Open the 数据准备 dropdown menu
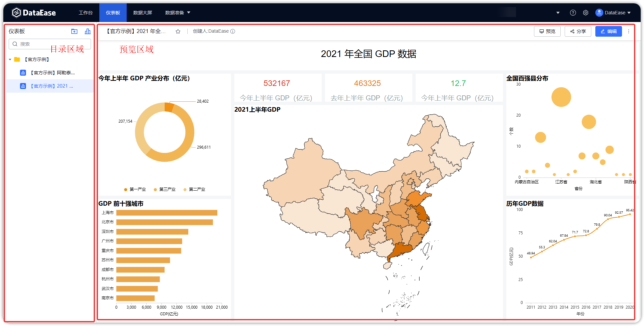Screen dimensions: 644x326 pyautogui.click(x=177, y=12)
